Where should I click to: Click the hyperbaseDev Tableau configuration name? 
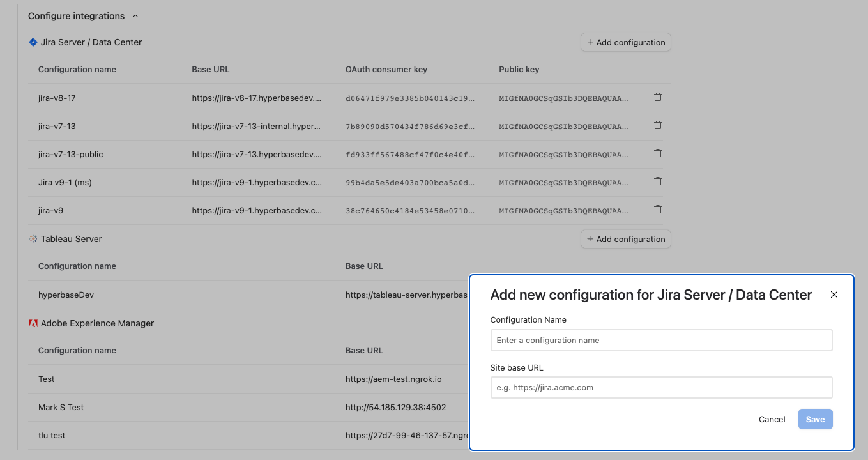tap(66, 295)
